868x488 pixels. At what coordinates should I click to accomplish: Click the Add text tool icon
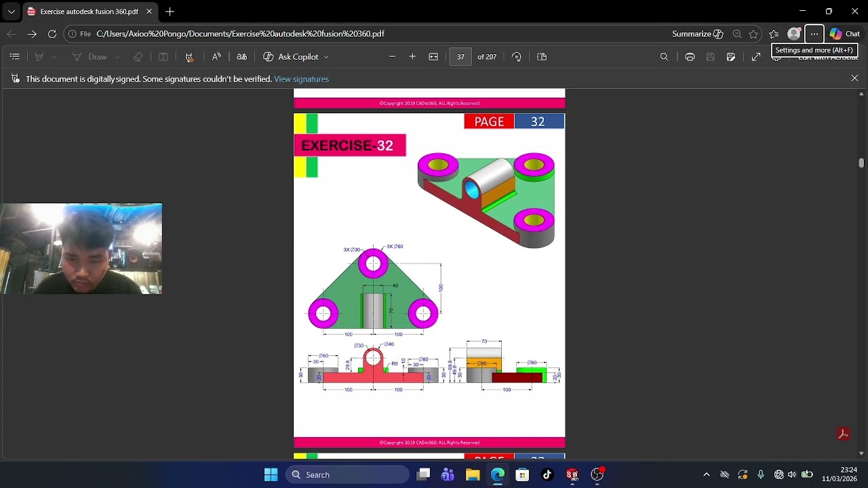tap(163, 57)
